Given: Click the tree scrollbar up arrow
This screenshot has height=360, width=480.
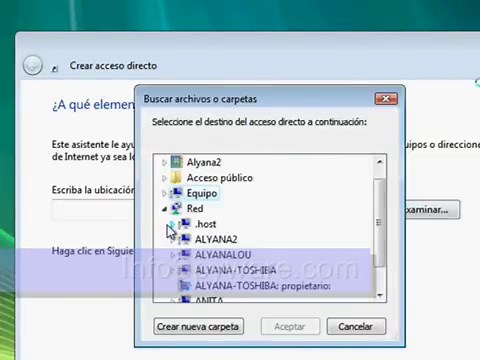Looking at the screenshot, I should (380, 162).
